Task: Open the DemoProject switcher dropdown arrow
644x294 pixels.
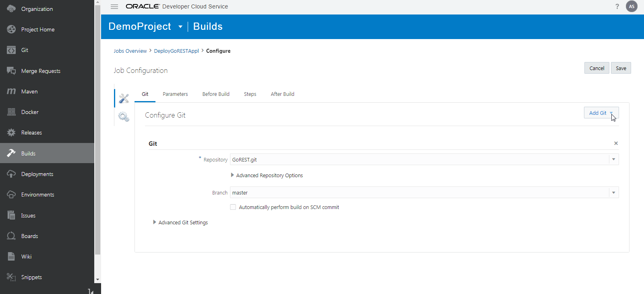Action: [x=180, y=27]
